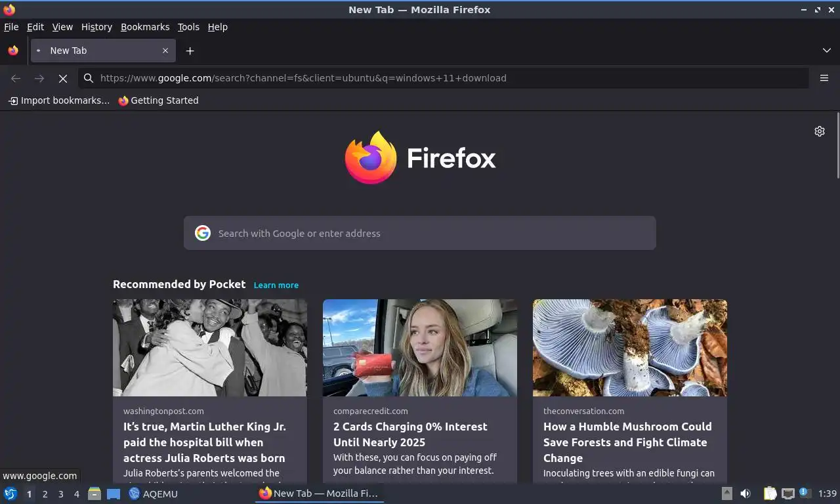Open the Getting Started bookmark
This screenshot has height=504, width=840.
158,100
